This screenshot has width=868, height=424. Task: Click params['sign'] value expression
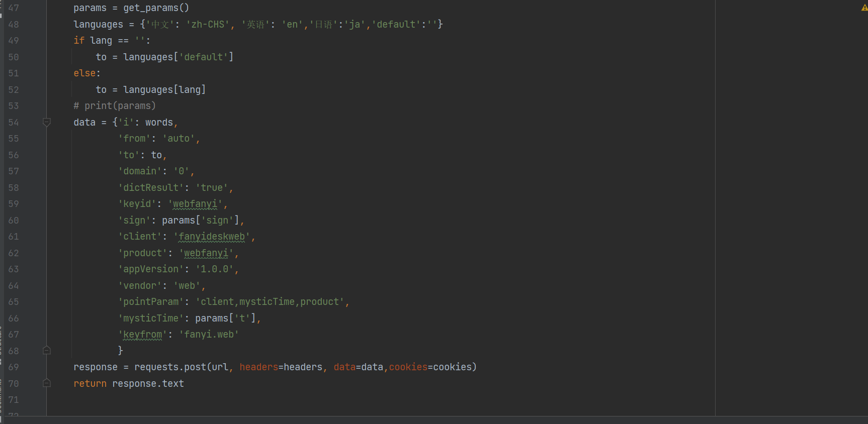[201, 221]
